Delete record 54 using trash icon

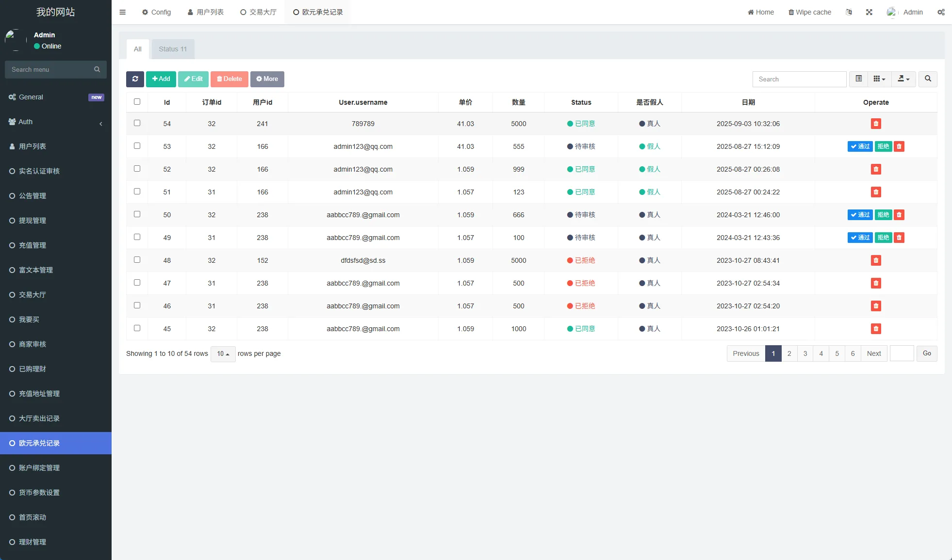(x=876, y=124)
